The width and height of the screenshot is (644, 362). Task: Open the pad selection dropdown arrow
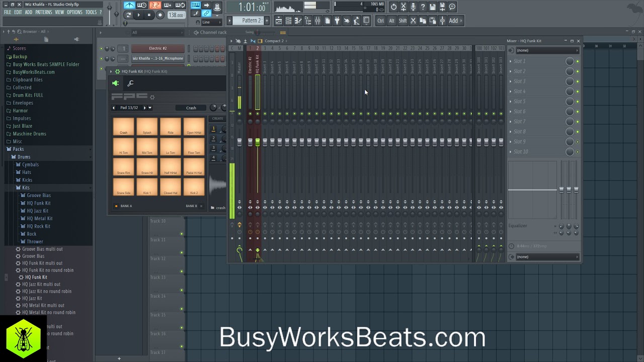tap(150, 108)
